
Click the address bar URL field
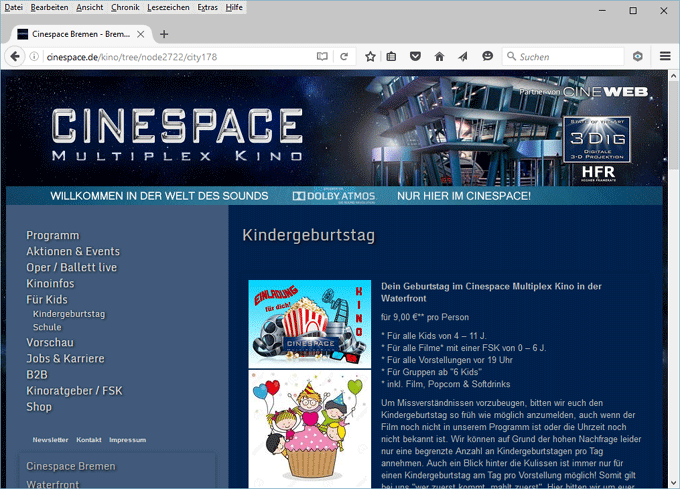click(x=178, y=57)
